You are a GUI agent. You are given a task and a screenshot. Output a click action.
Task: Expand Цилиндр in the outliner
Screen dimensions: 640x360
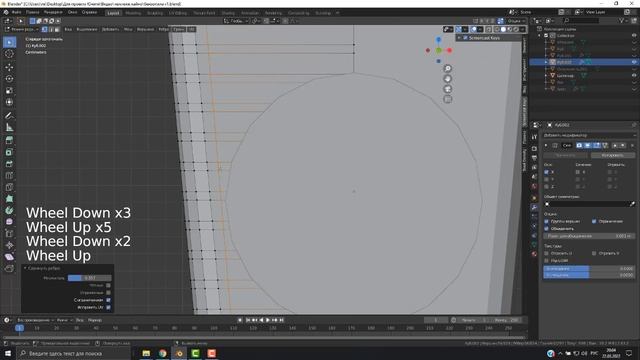[x=546, y=76]
